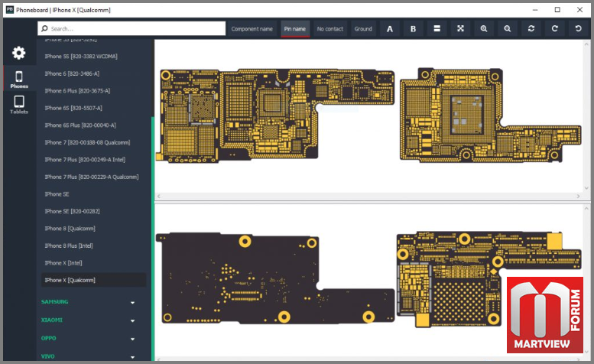Show board side B
This screenshot has width=594, height=364.
pyautogui.click(x=413, y=29)
